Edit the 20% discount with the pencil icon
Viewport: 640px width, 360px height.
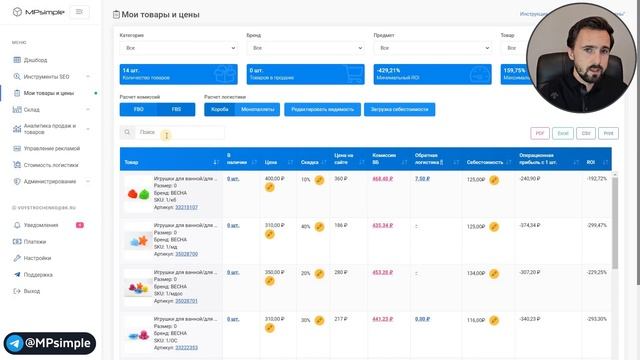(319, 273)
